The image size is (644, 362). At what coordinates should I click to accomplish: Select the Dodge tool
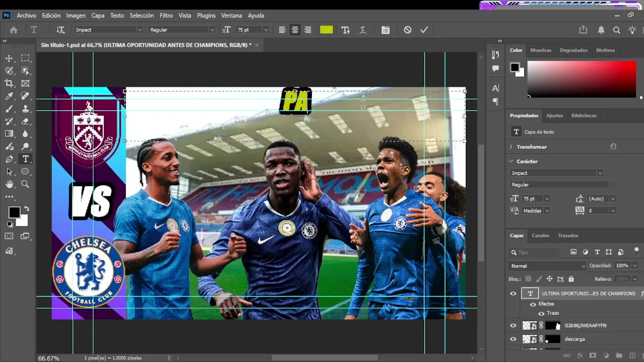[x=25, y=146]
